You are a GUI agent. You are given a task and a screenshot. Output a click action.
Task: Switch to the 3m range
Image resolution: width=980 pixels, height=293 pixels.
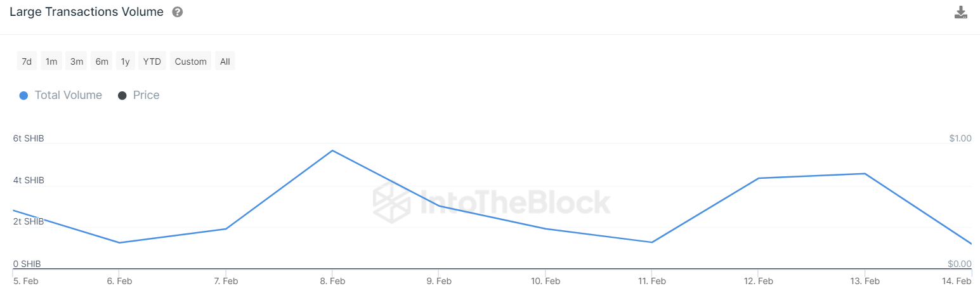click(77, 62)
